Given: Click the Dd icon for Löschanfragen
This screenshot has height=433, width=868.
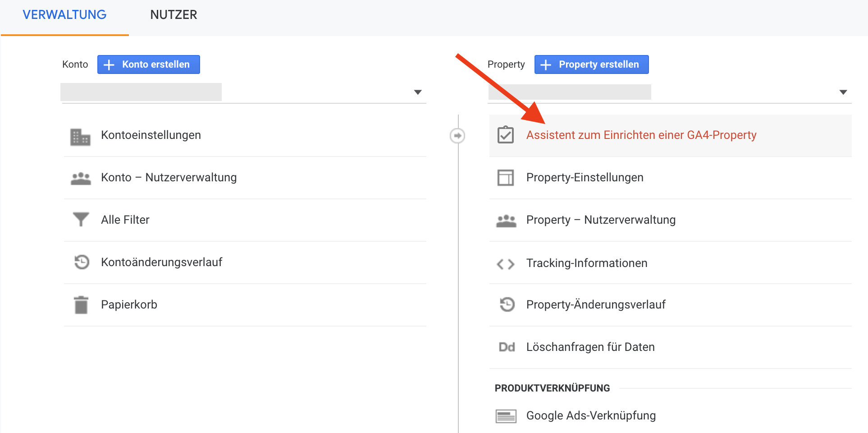Looking at the screenshot, I should (507, 347).
